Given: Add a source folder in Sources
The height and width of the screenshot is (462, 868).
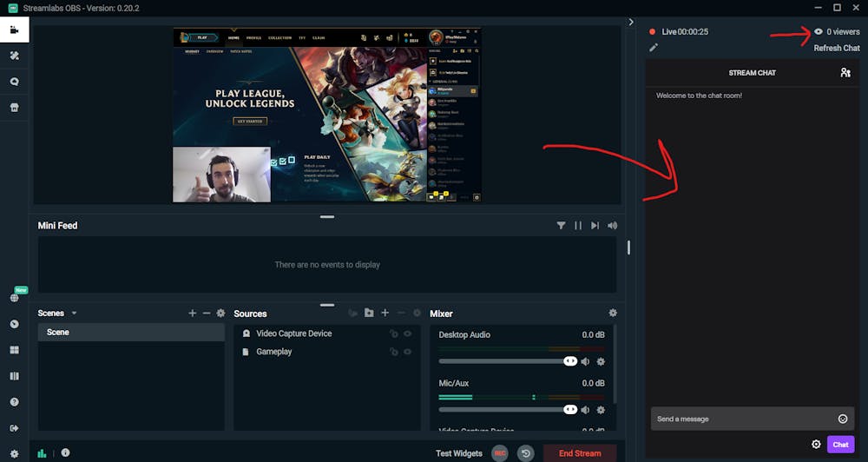Looking at the screenshot, I should 369,313.
